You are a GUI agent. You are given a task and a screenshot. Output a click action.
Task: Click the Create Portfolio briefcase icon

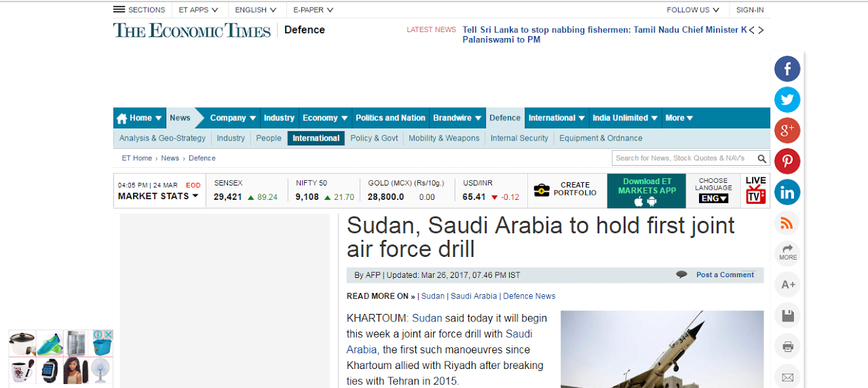542,190
